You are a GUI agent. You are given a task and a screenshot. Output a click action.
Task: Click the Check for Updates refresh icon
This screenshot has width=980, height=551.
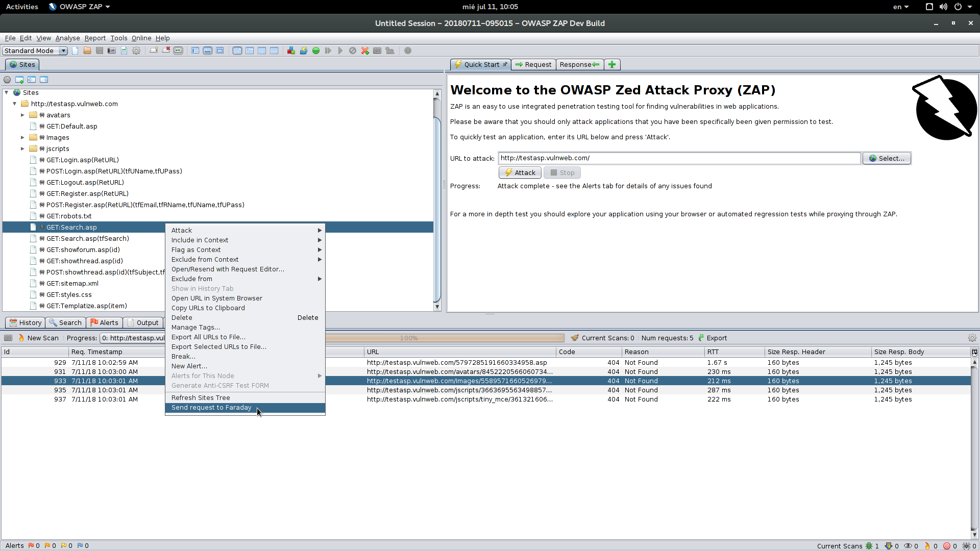point(304,51)
